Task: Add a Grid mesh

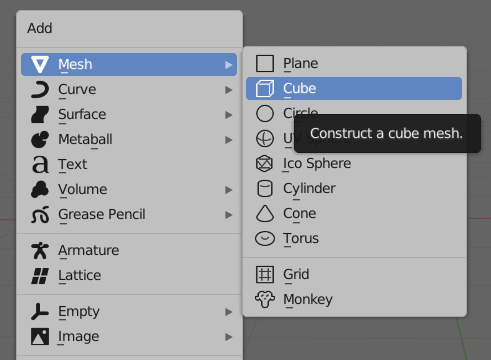Action: pyautogui.click(x=354, y=274)
